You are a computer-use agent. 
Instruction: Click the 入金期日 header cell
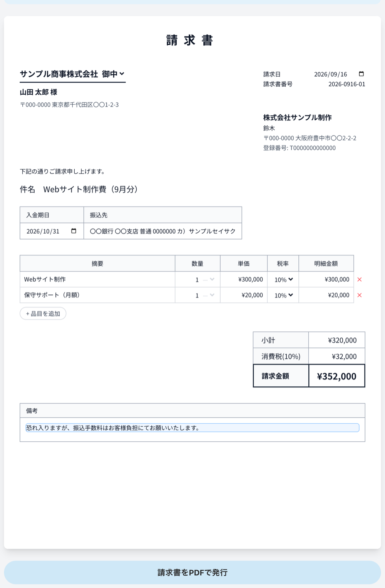[52, 215]
